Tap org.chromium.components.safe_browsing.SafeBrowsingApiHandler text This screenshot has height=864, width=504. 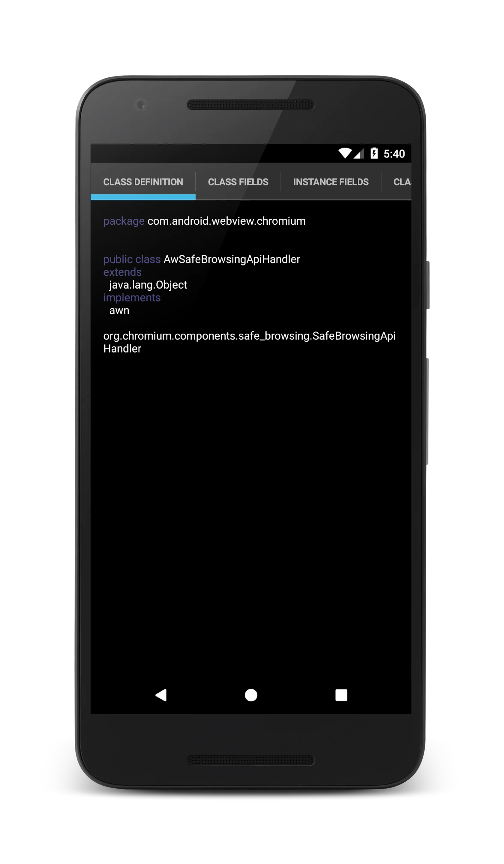coord(250,343)
